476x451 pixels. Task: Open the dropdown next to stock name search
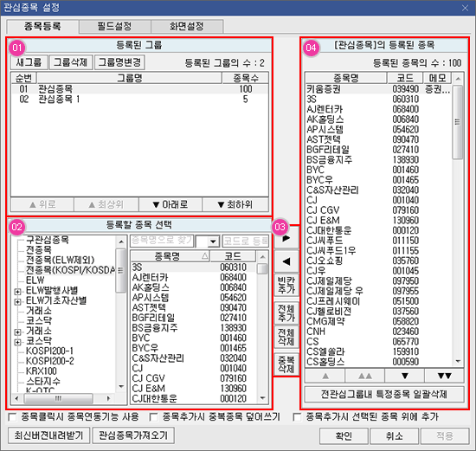click(x=213, y=242)
